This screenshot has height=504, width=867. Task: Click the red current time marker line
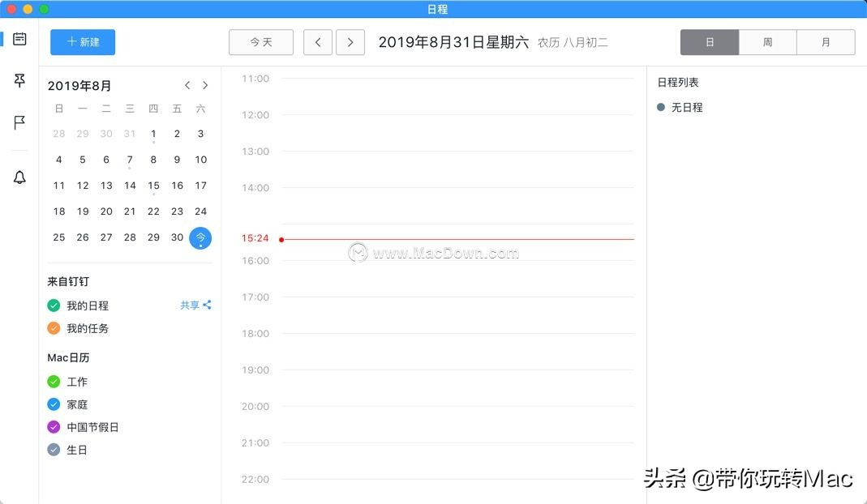[454, 239]
